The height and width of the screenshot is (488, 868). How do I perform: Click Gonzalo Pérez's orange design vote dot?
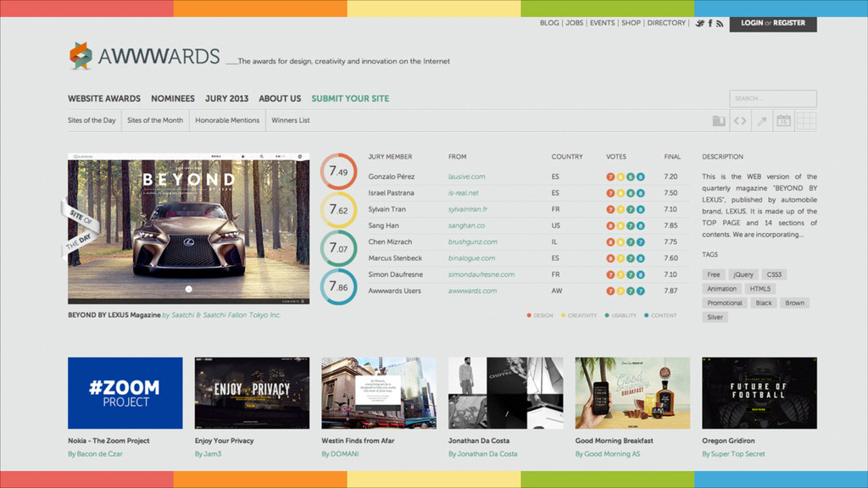click(610, 177)
